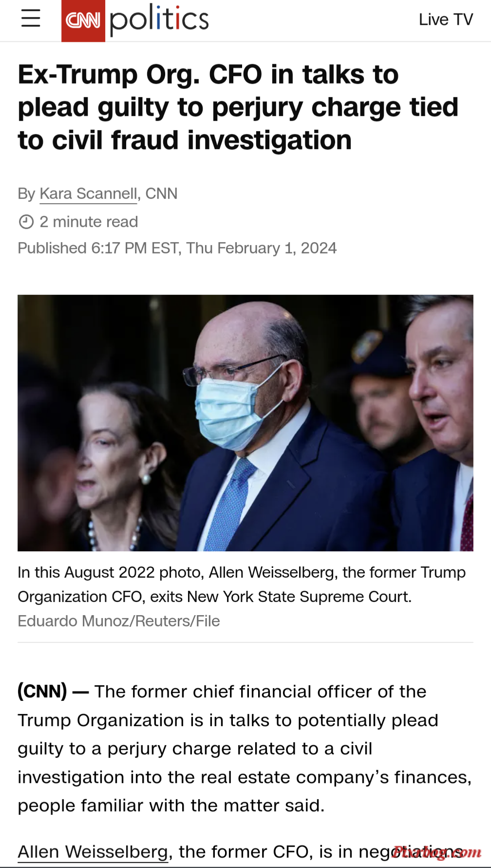Click the CNN text after the author name
Image resolution: width=491 pixels, height=868 pixels.
(x=161, y=193)
